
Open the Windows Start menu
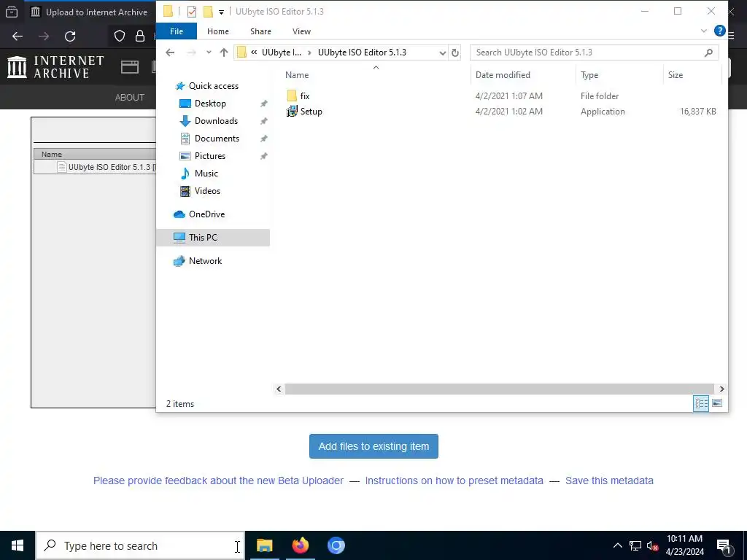18,545
